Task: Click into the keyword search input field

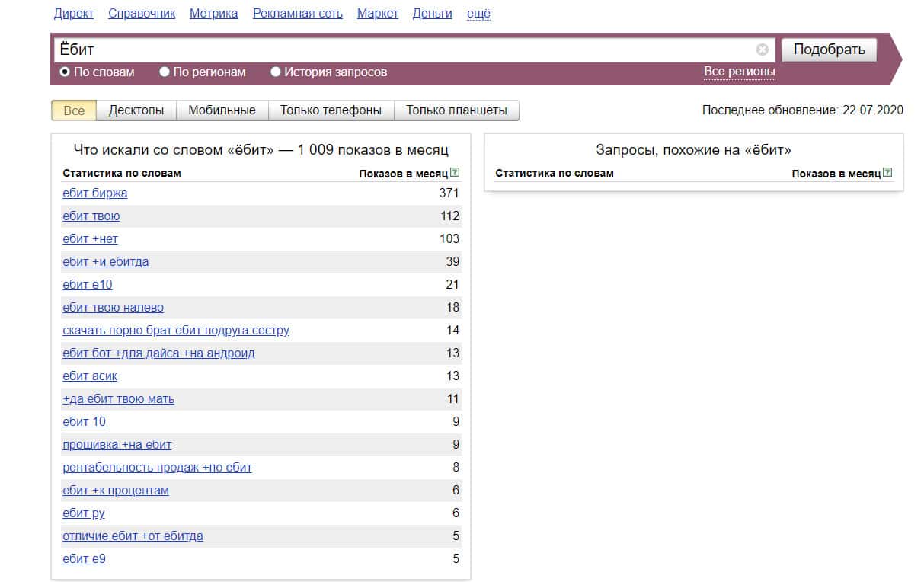Action: click(x=404, y=50)
